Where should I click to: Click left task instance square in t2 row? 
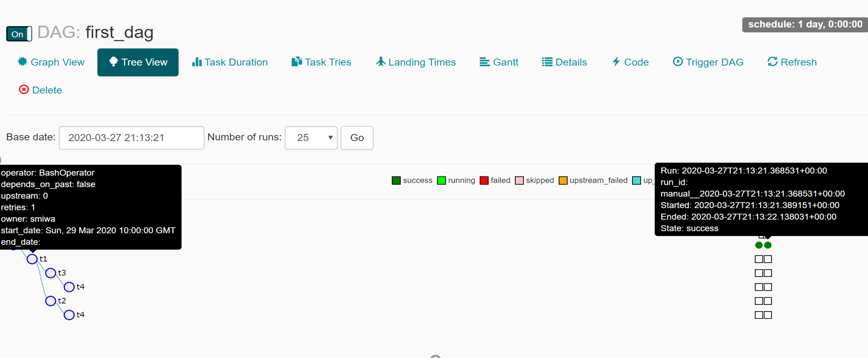coord(759,301)
